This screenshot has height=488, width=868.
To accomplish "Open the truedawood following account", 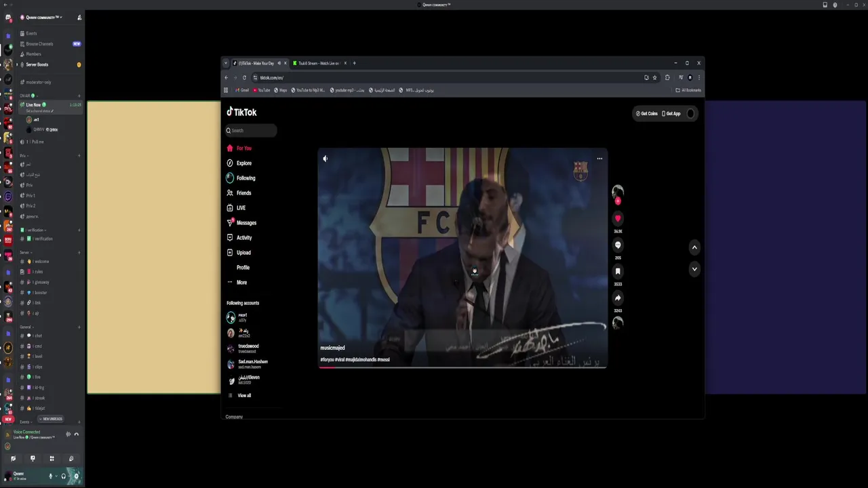I will 248,348.
